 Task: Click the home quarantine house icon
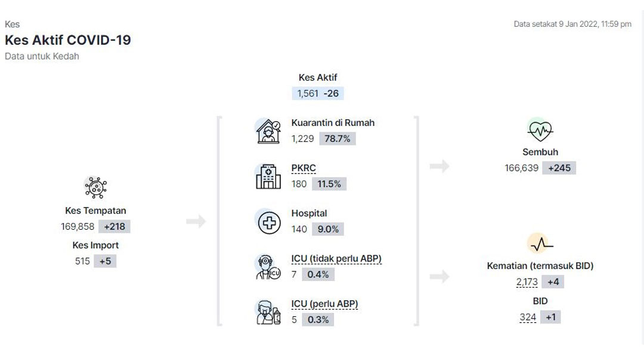[x=268, y=131]
